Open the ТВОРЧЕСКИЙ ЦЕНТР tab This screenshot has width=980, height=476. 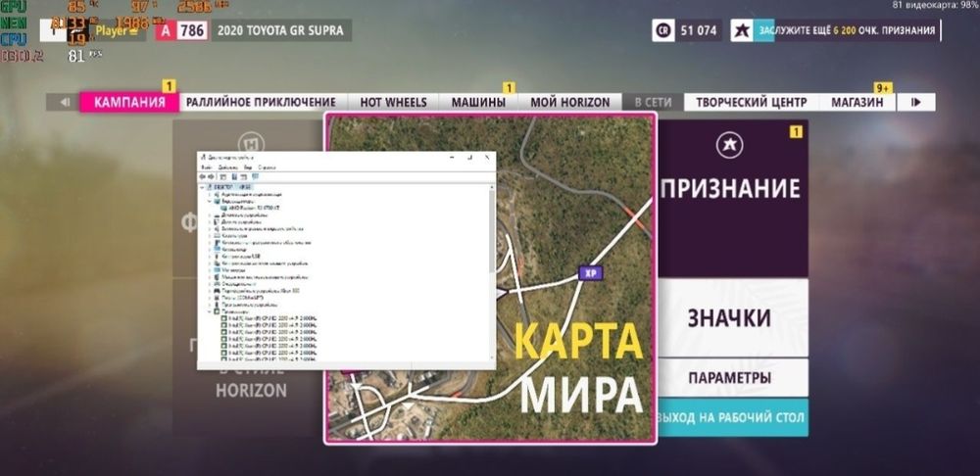click(x=752, y=103)
